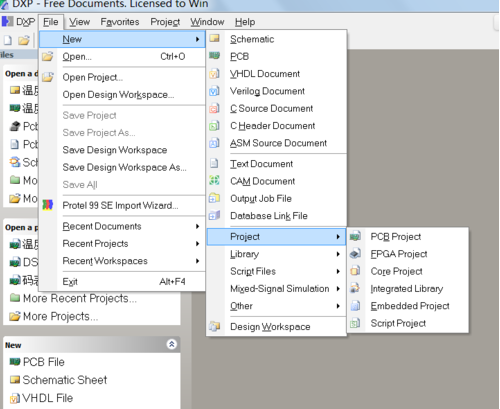Open the View menu
The width and height of the screenshot is (500, 409).
point(79,22)
